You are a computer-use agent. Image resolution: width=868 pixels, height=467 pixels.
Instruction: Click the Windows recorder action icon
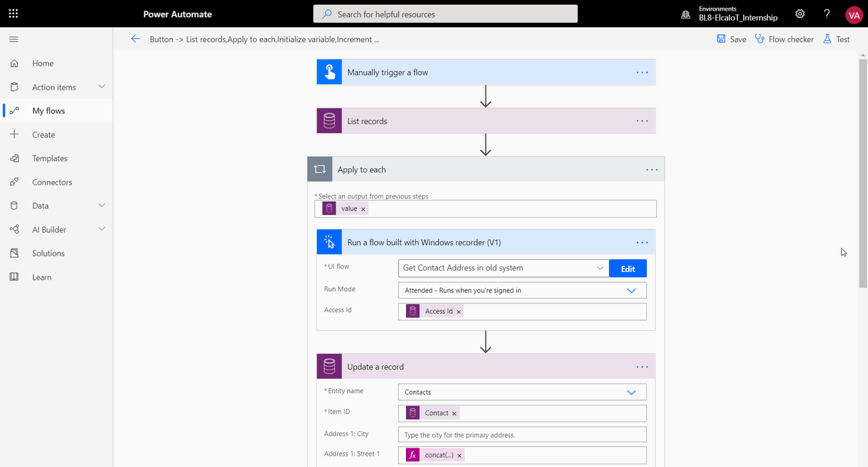(x=329, y=243)
